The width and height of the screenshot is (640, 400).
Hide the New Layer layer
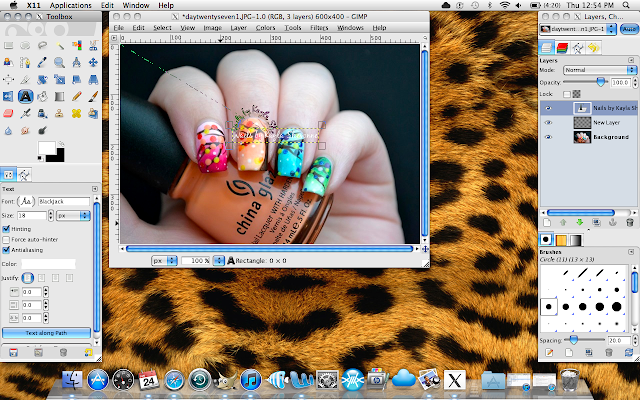(548, 122)
